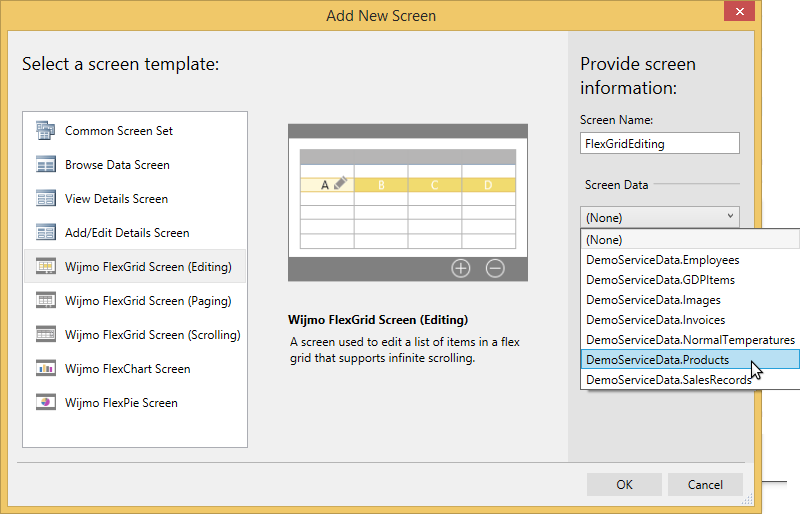This screenshot has height=514, width=800.
Task: Click the Browse Data Screen icon
Action: pos(45,164)
